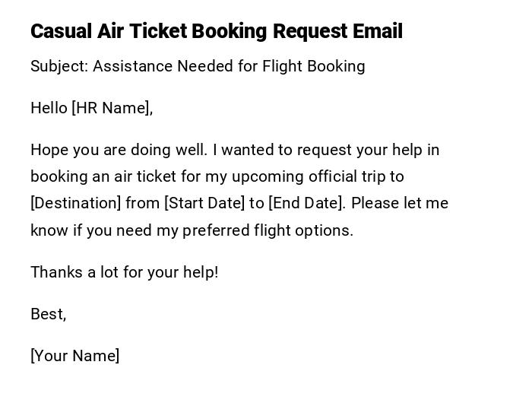Click the 'Casual Air Ticket Booking Request Email' heading
Screen dimensions: 532x403
pyautogui.click(x=217, y=31)
